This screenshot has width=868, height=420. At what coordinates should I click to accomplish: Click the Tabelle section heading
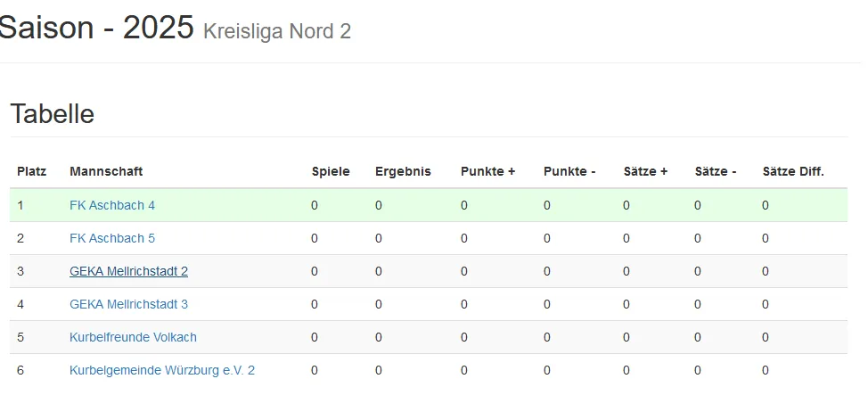coord(52,114)
